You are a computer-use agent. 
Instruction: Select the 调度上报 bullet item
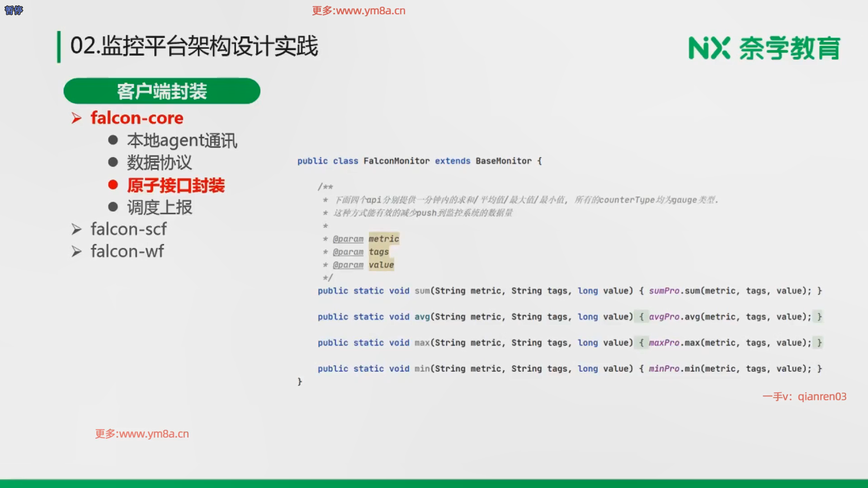159,207
